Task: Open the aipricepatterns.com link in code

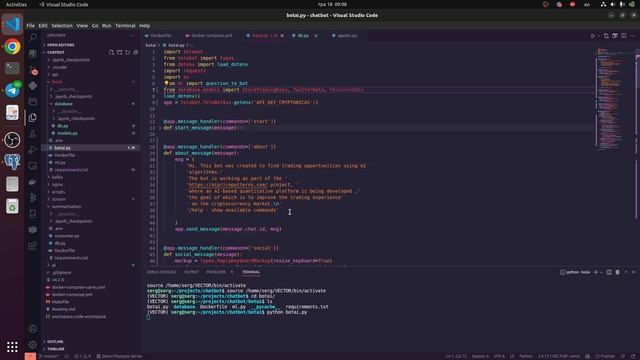Action: click(228, 185)
